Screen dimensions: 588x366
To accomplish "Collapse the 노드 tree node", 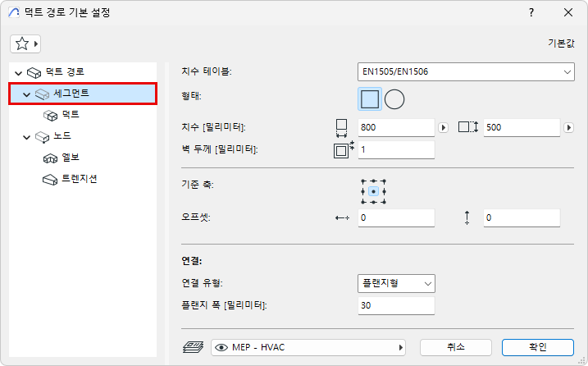I will tap(26, 137).
